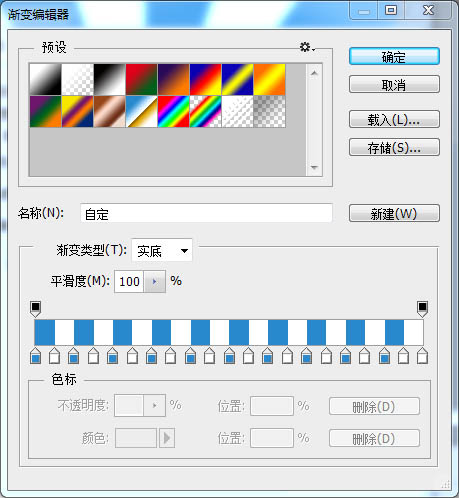Open the 渐变类型 dropdown showing 实底
Viewport: 459px width, 498px height.
(x=162, y=250)
